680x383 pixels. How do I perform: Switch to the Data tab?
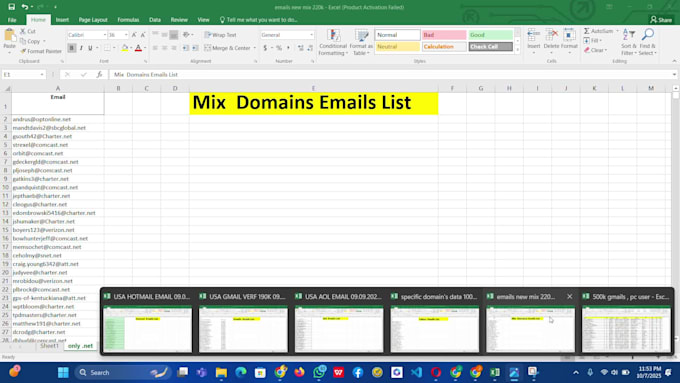[155, 20]
